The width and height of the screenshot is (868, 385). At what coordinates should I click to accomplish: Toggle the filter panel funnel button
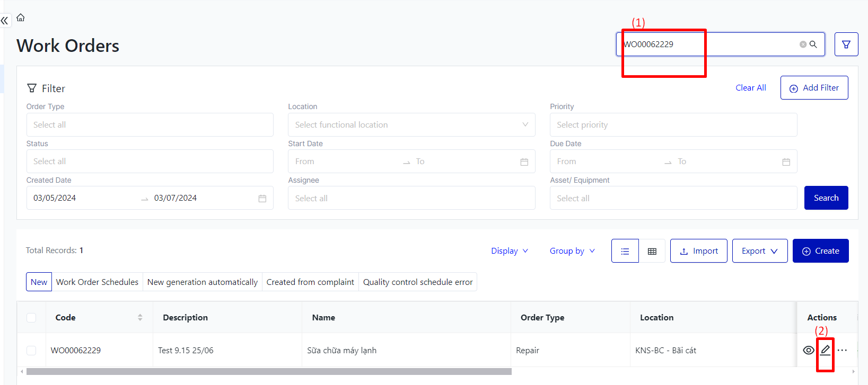(846, 44)
